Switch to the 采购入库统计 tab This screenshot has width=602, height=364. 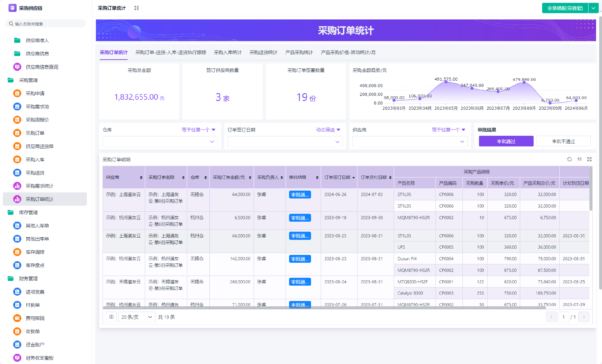coord(228,52)
